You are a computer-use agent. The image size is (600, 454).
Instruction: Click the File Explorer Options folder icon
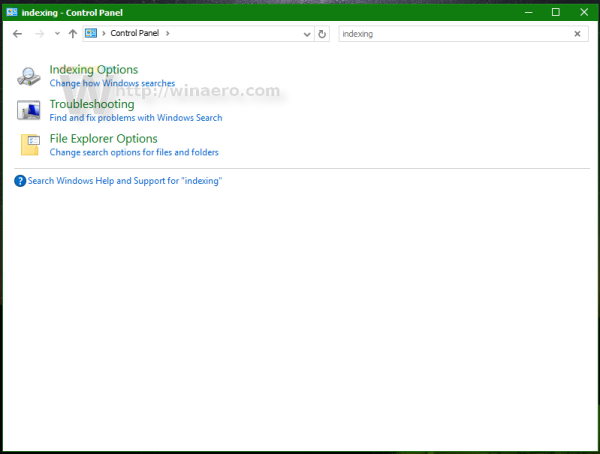tap(30, 145)
